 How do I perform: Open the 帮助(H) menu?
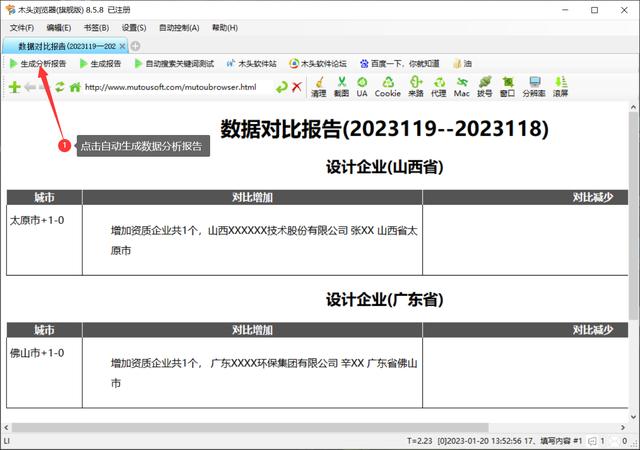coord(224,28)
